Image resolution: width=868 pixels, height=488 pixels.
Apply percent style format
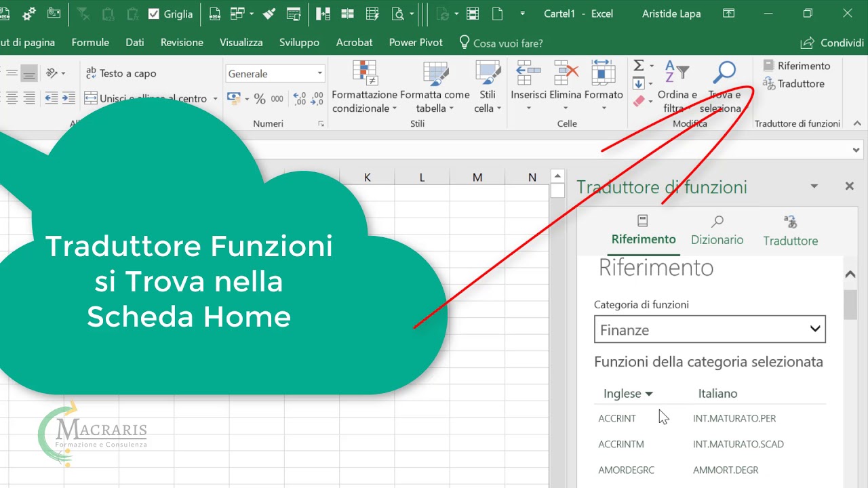[260, 99]
